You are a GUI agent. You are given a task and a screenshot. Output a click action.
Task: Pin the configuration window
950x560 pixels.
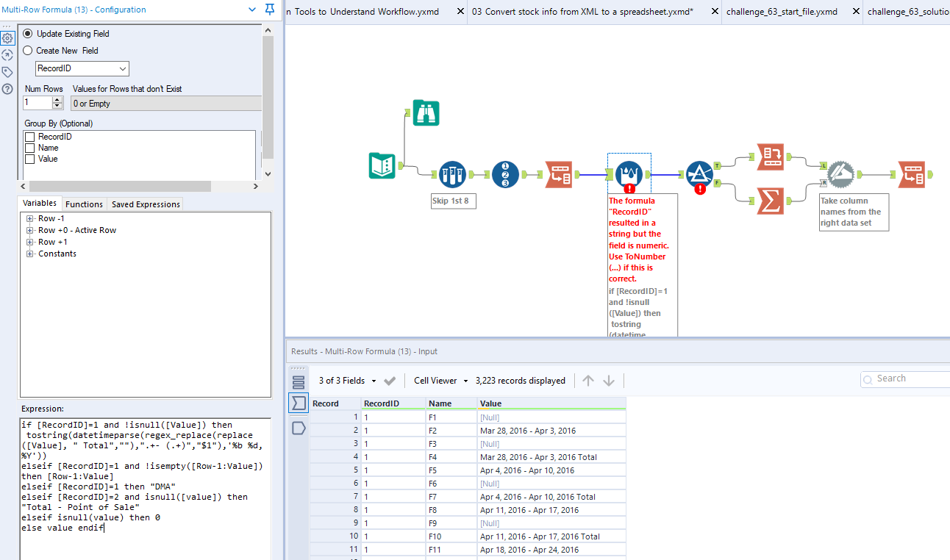pos(270,10)
